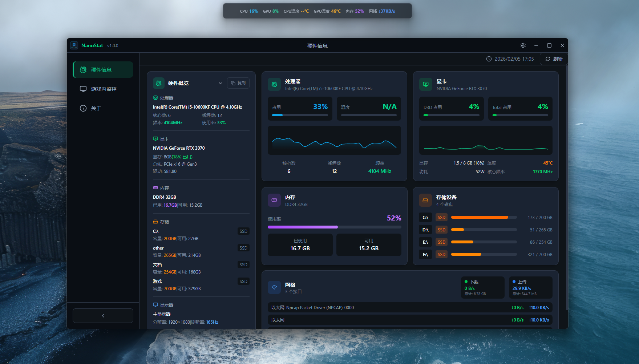Collapse the sidebar with arrow button

(x=103, y=316)
